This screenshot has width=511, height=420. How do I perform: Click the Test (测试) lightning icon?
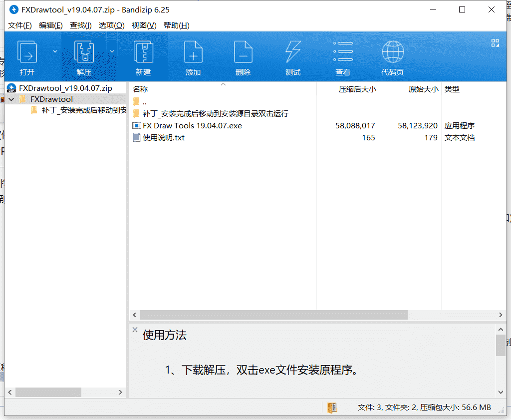[293, 52]
